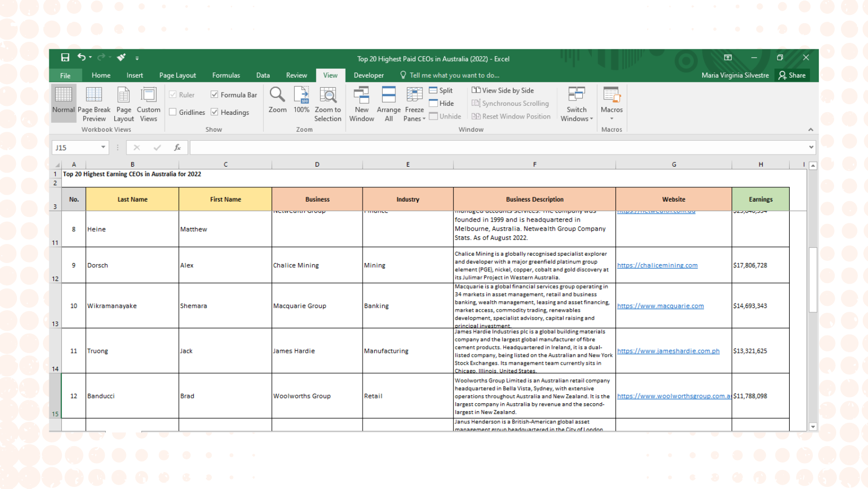Click the Ribbon Display Options icon

(x=728, y=58)
